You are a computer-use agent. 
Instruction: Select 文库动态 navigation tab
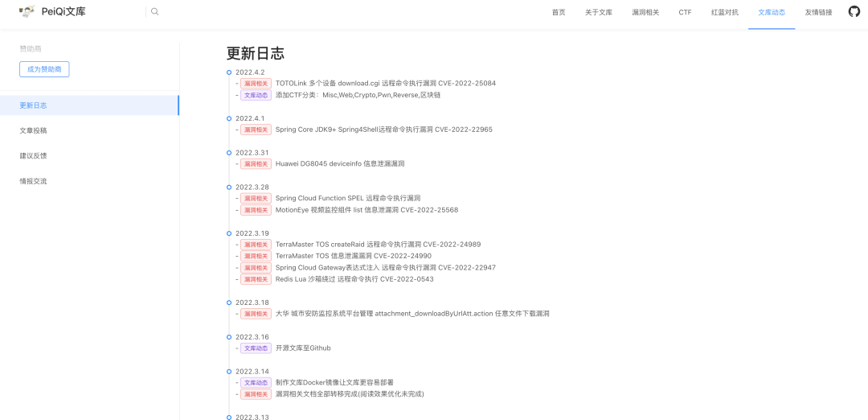click(x=772, y=12)
